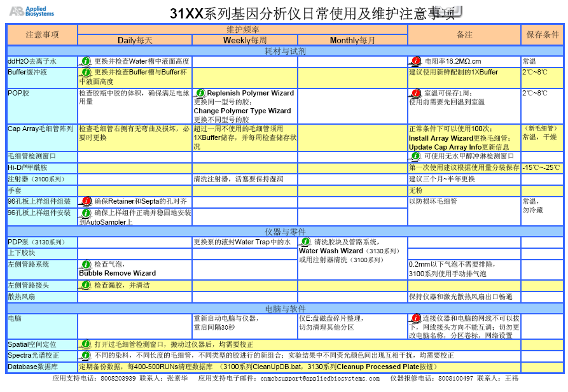Select the Weekly每周 column header
The width and height of the screenshot is (568, 392).
tap(245, 40)
